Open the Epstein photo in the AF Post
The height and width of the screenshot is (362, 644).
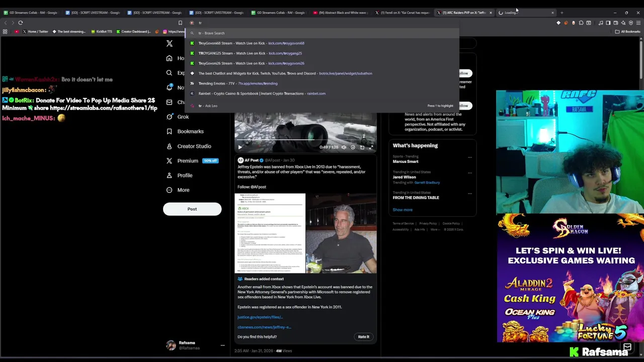coord(341,233)
